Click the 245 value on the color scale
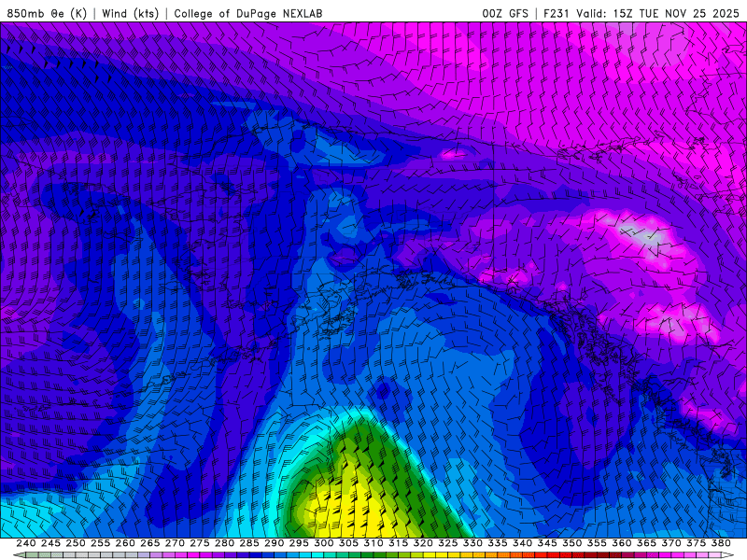Image resolution: width=747 pixels, height=560 pixels. (x=50, y=543)
